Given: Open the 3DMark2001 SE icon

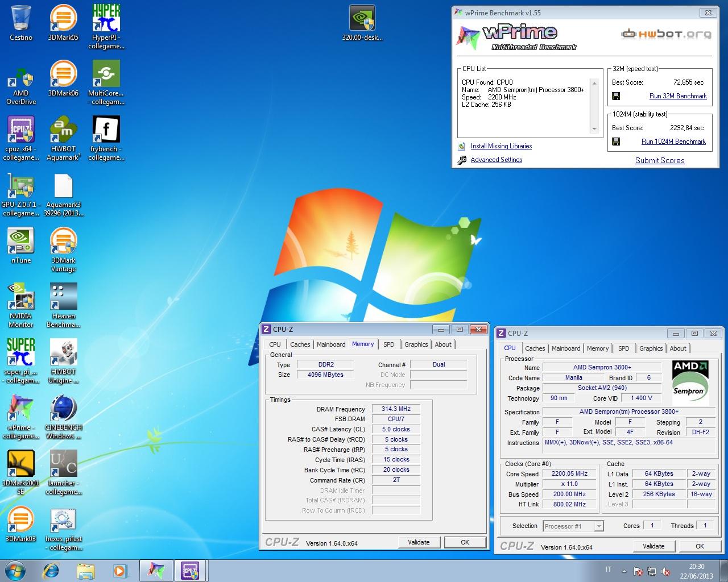Looking at the screenshot, I should (x=21, y=472).
